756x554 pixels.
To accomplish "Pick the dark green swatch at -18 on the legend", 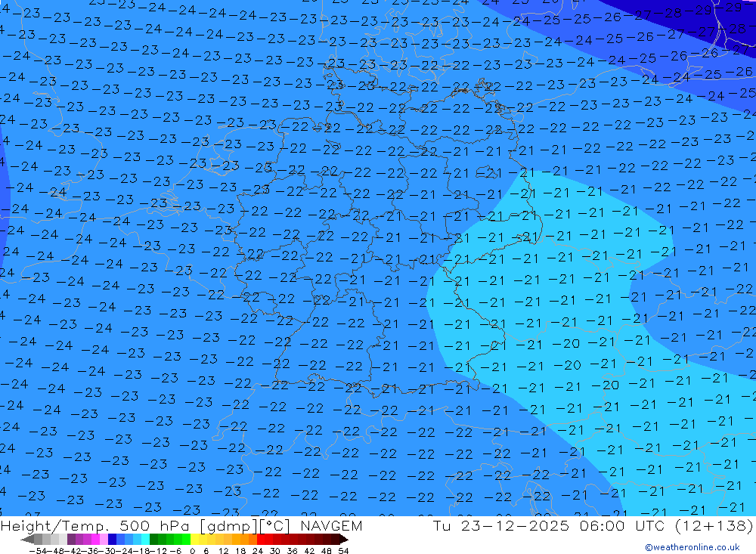I will (x=153, y=540).
